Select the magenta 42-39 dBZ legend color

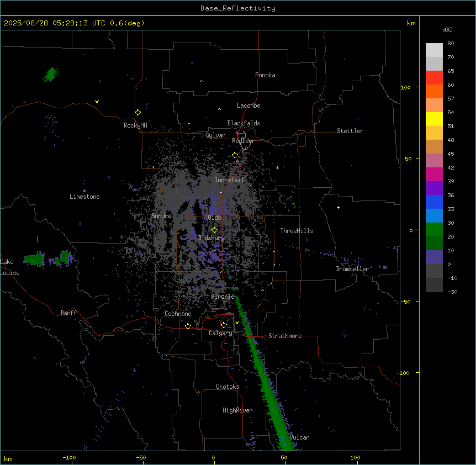[434, 174]
